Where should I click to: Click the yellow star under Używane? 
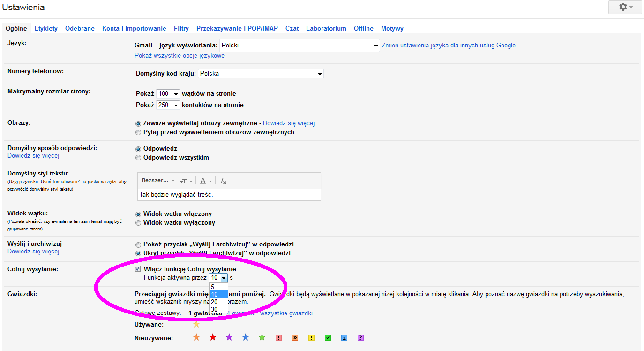(x=196, y=324)
